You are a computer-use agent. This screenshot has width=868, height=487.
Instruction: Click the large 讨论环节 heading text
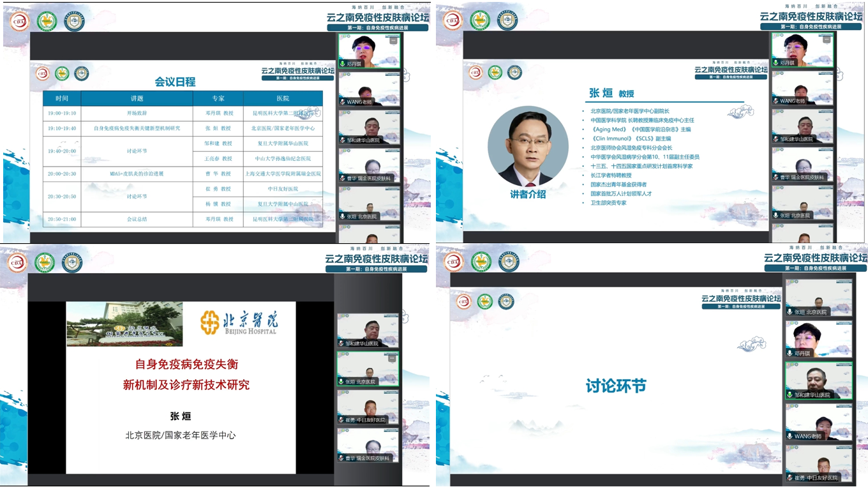[x=616, y=386]
